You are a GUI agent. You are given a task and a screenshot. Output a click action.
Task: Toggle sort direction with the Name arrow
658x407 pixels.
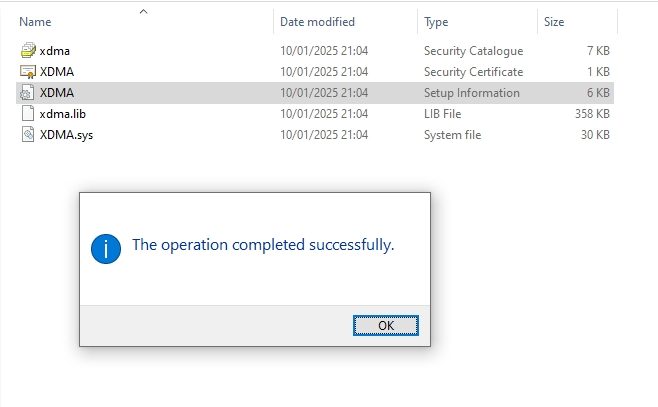coord(144,12)
